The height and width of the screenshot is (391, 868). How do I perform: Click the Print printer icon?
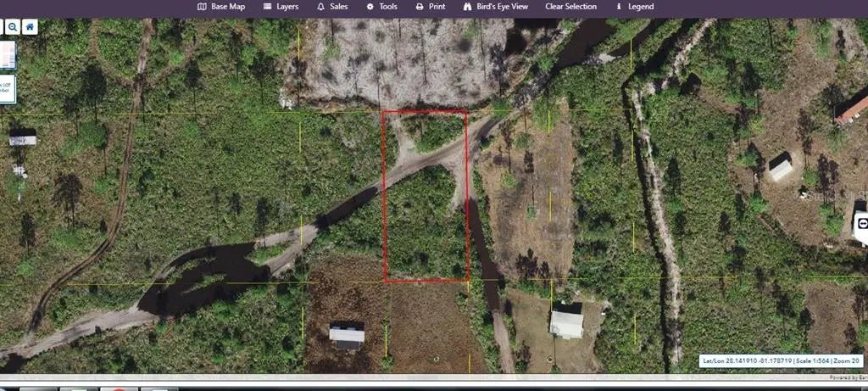click(x=420, y=7)
